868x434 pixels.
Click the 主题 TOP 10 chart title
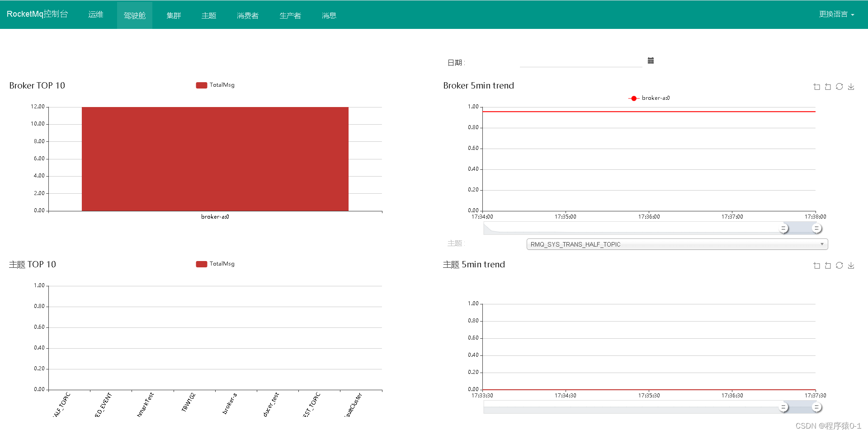tap(33, 265)
